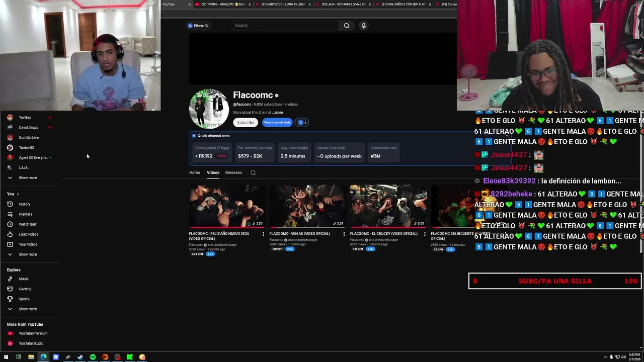Click Subscribers rank #3M card
The width and height of the screenshot is (644, 362).
[384, 152]
